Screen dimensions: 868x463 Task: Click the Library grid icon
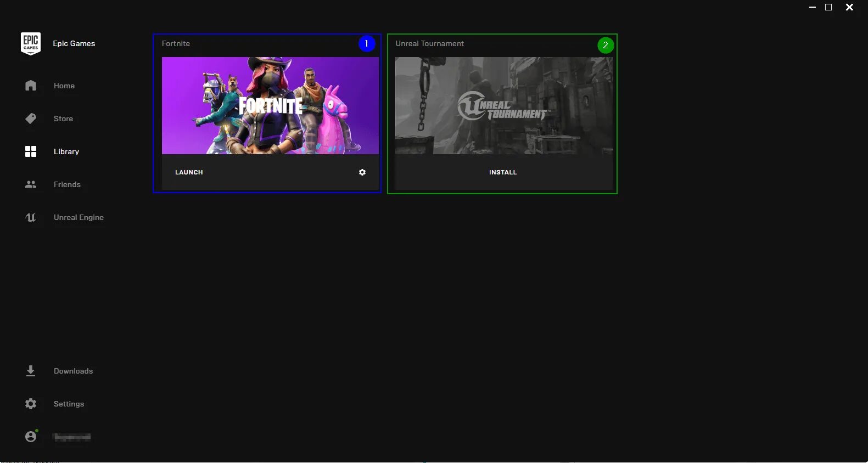[31, 151]
